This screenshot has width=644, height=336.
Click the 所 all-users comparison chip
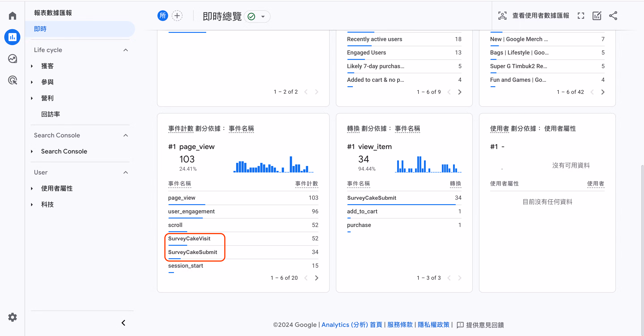(163, 16)
